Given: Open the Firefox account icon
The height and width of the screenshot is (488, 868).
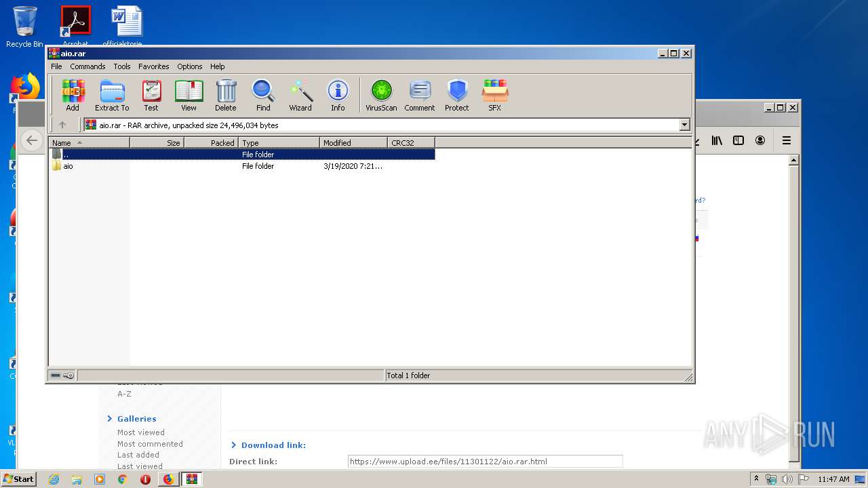Looking at the screenshot, I should [x=760, y=140].
